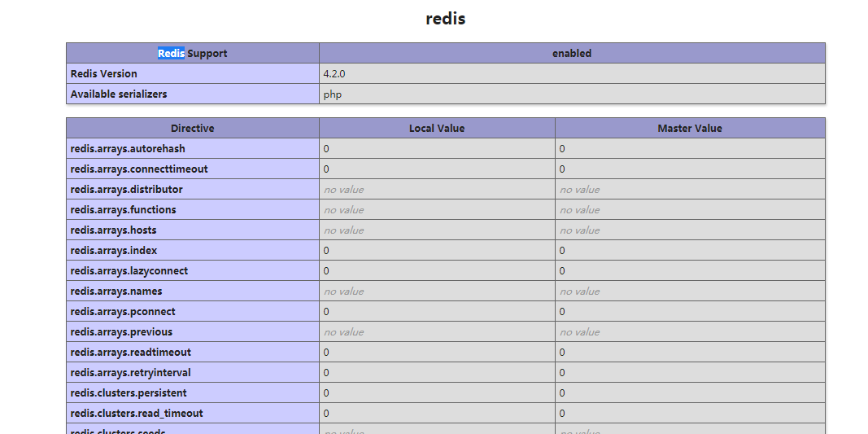Click local "no value" of redis.arrays.distributor

[x=344, y=190]
